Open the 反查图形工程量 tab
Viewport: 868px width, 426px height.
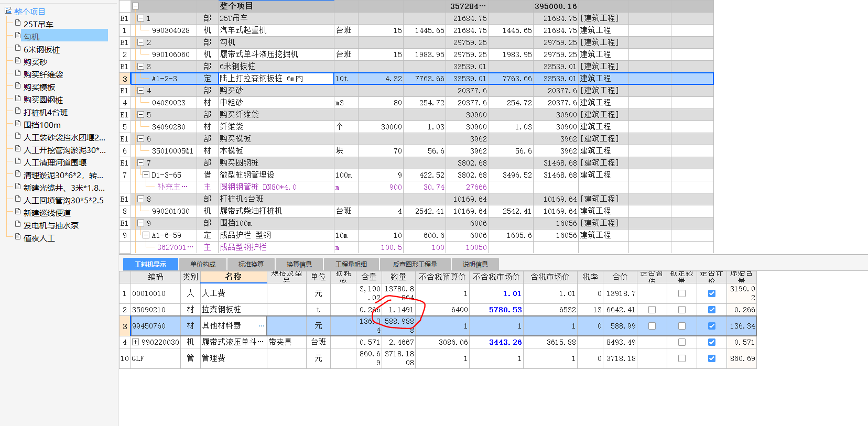tap(415, 265)
